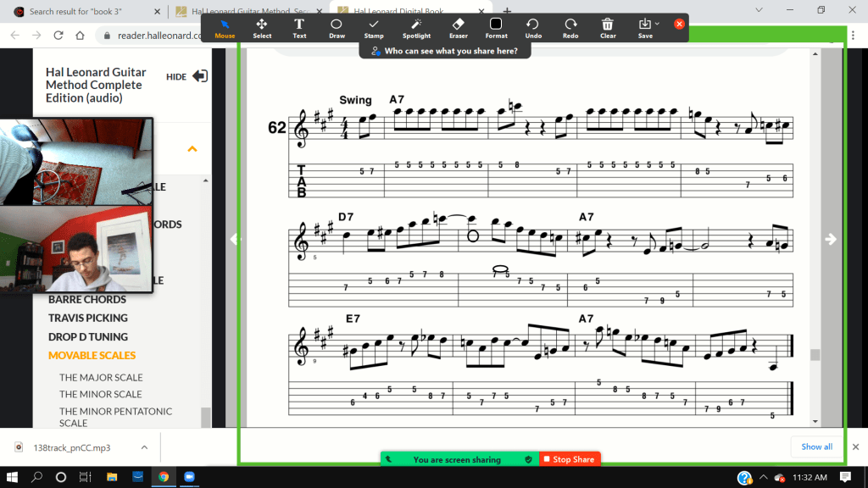
Task: Open THE MINOR SCALE chapter link
Action: tap(100, 394)
